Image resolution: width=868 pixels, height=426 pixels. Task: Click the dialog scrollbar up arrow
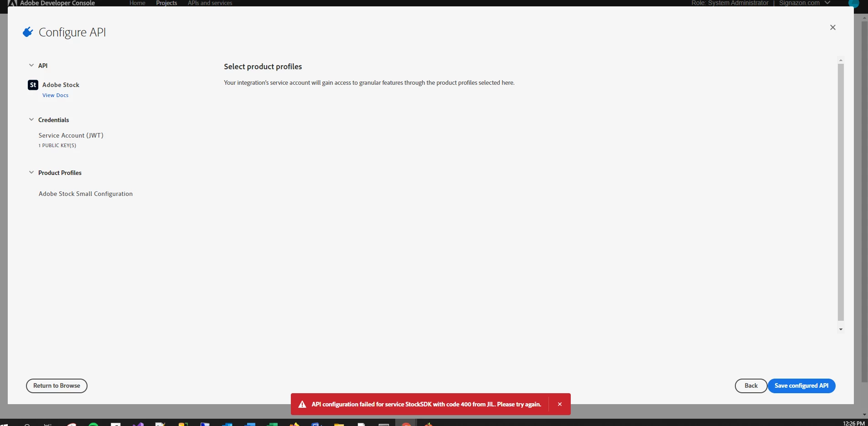tap(841, 60)
